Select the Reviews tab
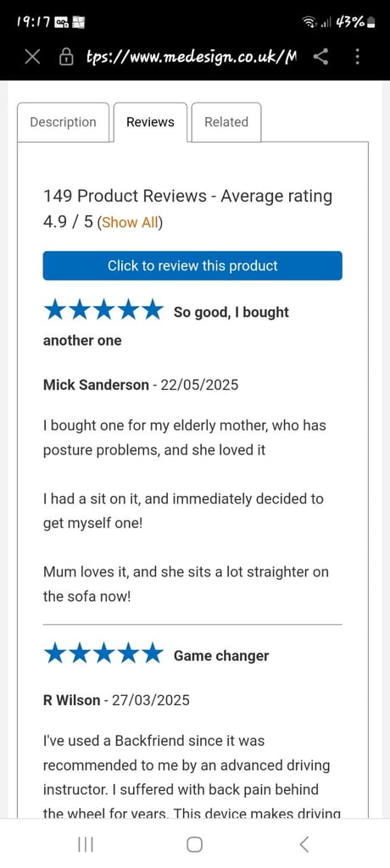Screen dimensions: 390x868 tap(150, 122)
